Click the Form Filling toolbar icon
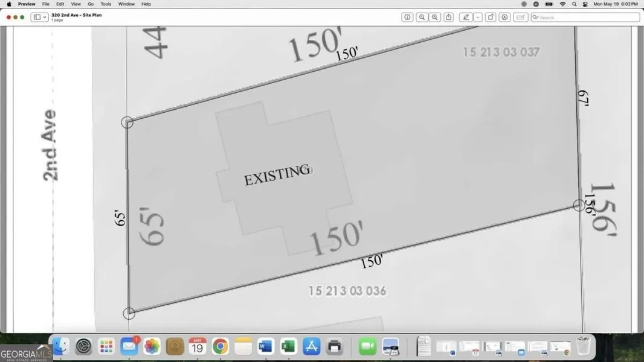 (x=520, y=17)
